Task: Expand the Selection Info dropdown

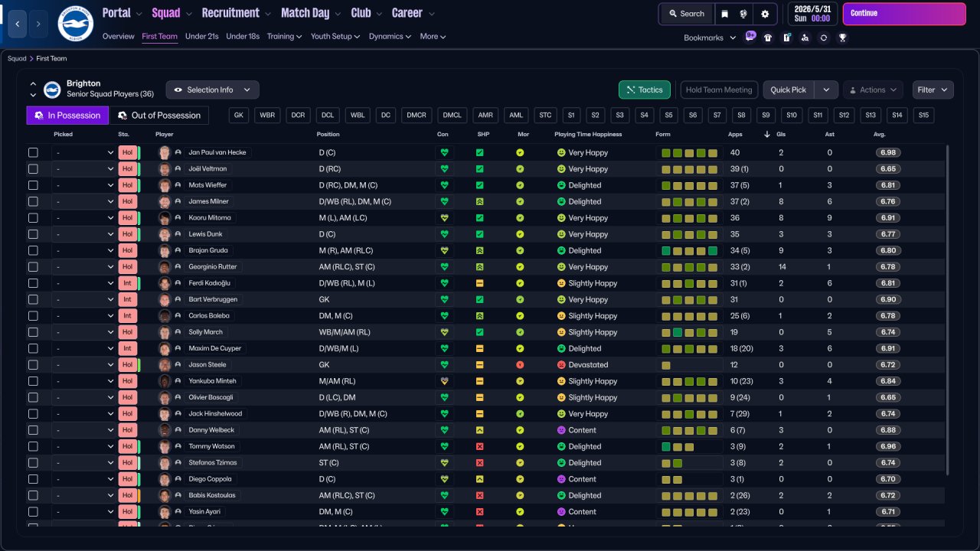Action: click(x=212, y=90)
